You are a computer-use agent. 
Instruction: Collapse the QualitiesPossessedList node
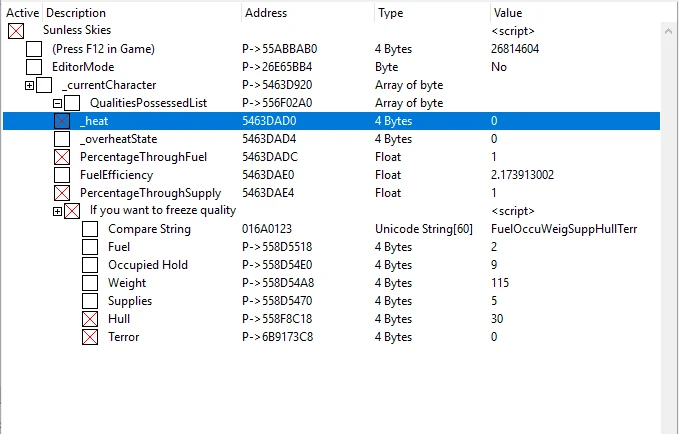58,103
